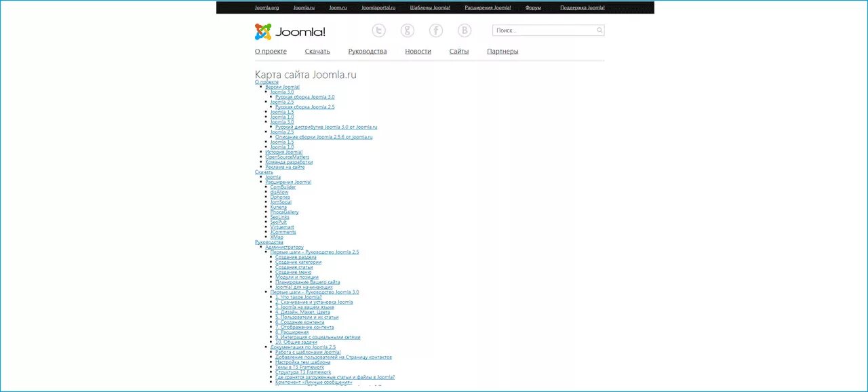Open Создание категории link
Viewport: 868px width, 392px height.
point(298,262)
